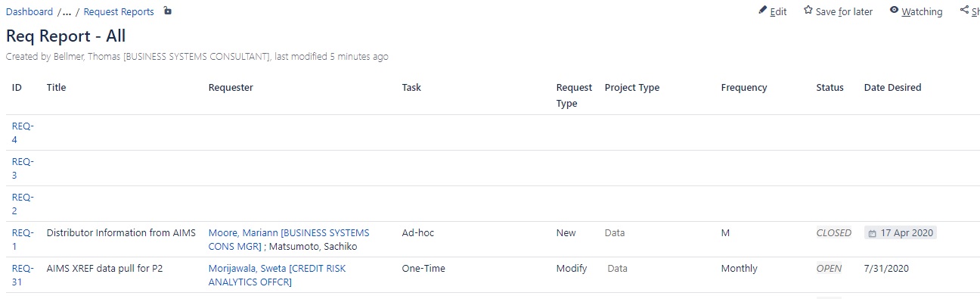
Task: Sort by the Status column header
Action: 830,87
